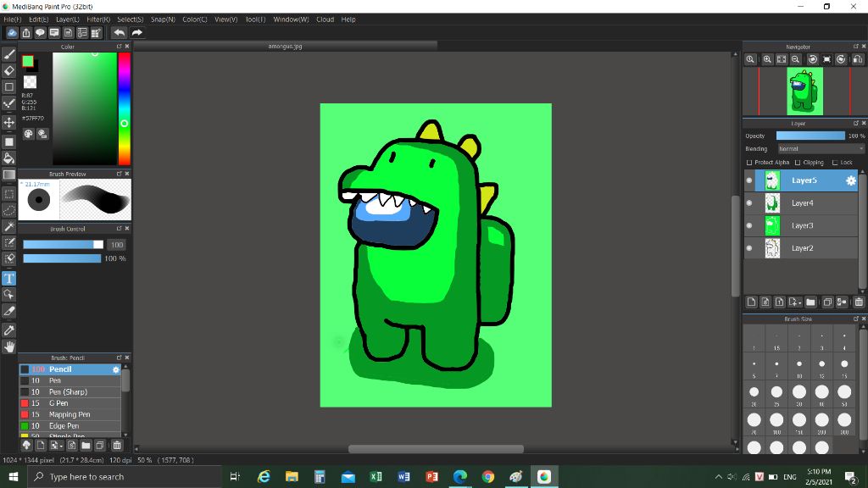Open the Layer menu

pos(68,19)
